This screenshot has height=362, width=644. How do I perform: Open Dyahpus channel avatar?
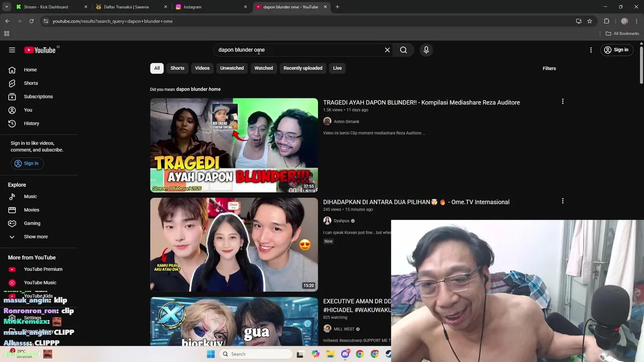click(327, 221)
